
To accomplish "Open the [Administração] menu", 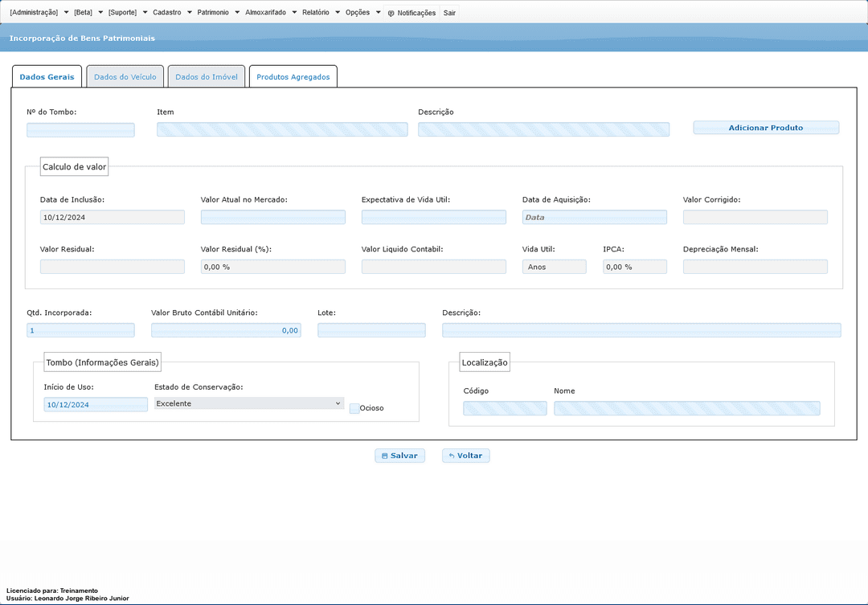I will tap(34, 12).
